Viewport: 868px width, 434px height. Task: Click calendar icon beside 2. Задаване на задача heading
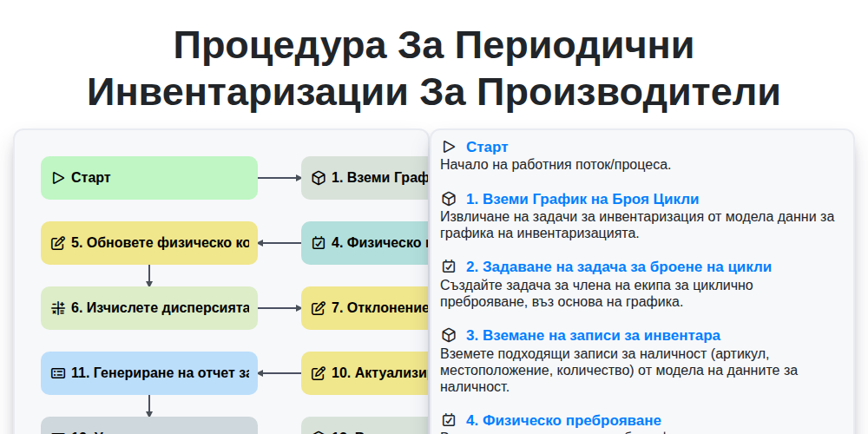point(449,266)
